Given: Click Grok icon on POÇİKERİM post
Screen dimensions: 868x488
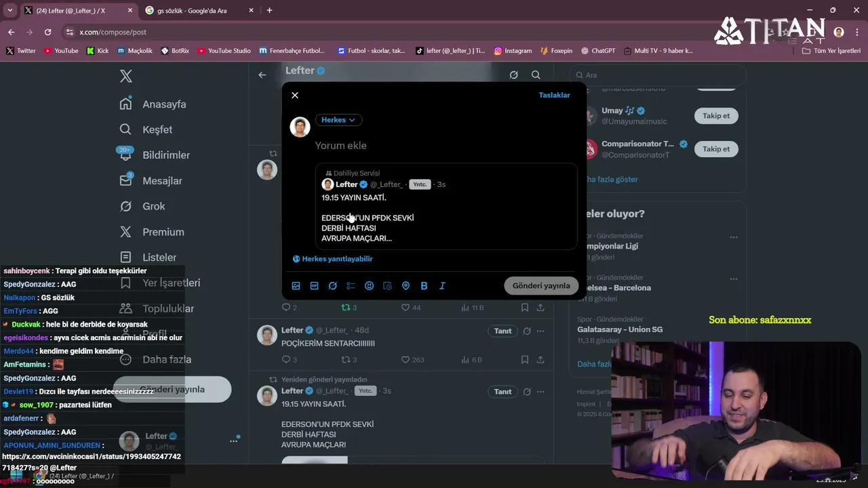Looking at the screenshot, I should pos(527,331).
